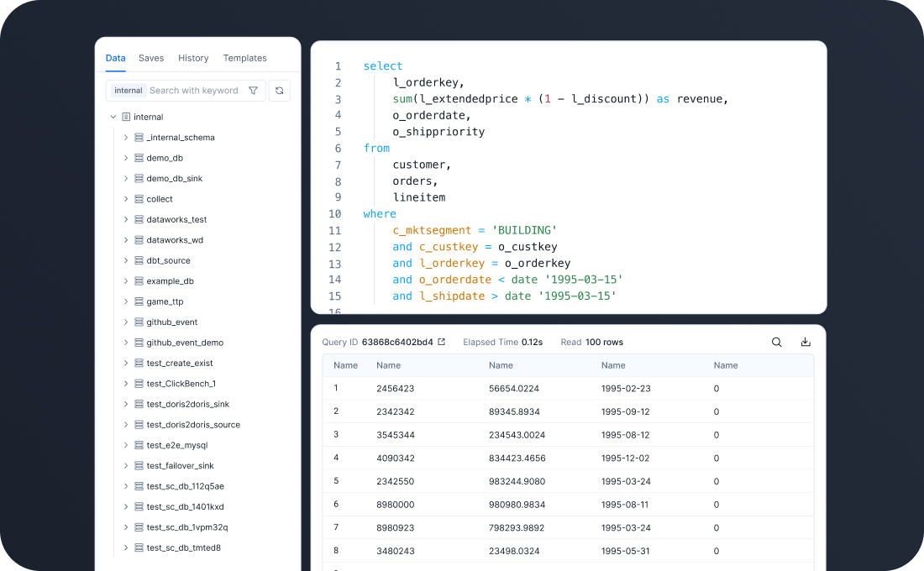Image resolution: width=924 pixels, height=571 pixels.
Task: Click result cell 4090342
Action: (x=396, y=458)
